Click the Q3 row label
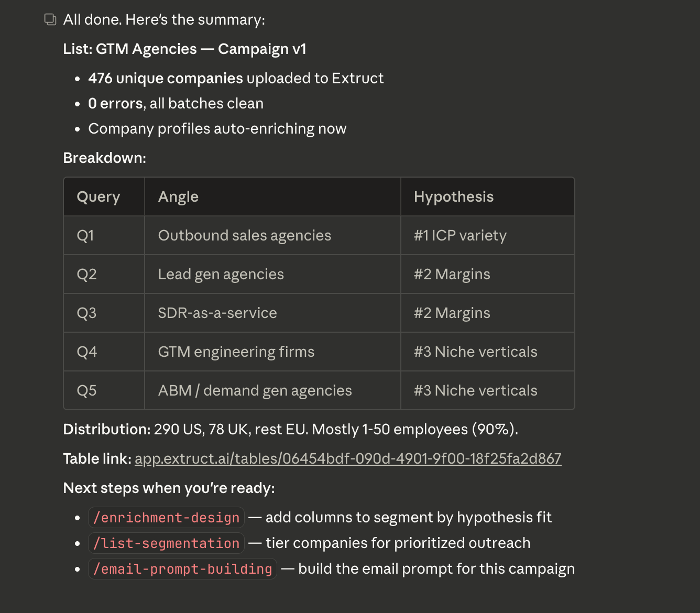700x613 pixels. pos(86,313)
